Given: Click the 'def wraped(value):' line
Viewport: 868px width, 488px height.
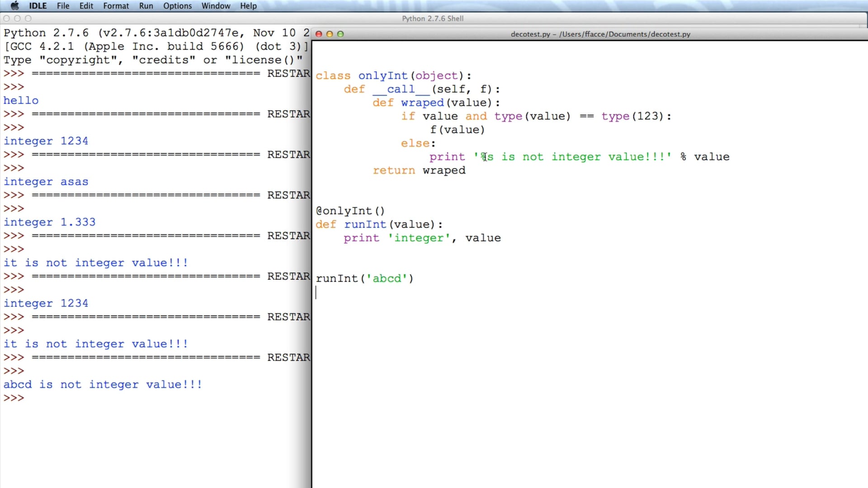Looking at the screenshot, I should (x=436, y=103).
